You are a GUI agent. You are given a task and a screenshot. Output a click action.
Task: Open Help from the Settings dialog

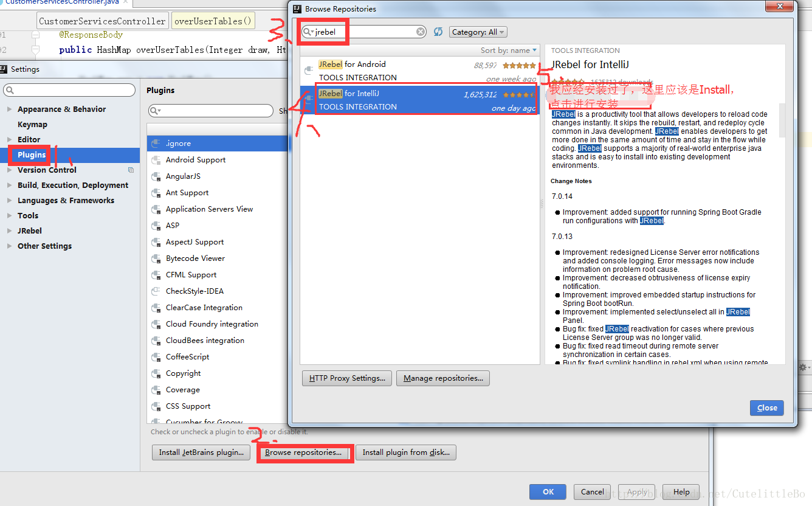(681, 492)
